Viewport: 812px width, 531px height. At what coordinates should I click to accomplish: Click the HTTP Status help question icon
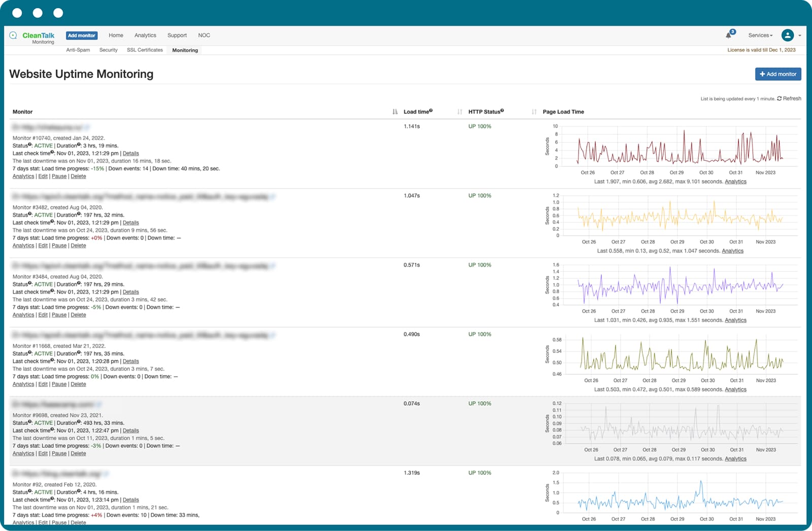[502, 109]
